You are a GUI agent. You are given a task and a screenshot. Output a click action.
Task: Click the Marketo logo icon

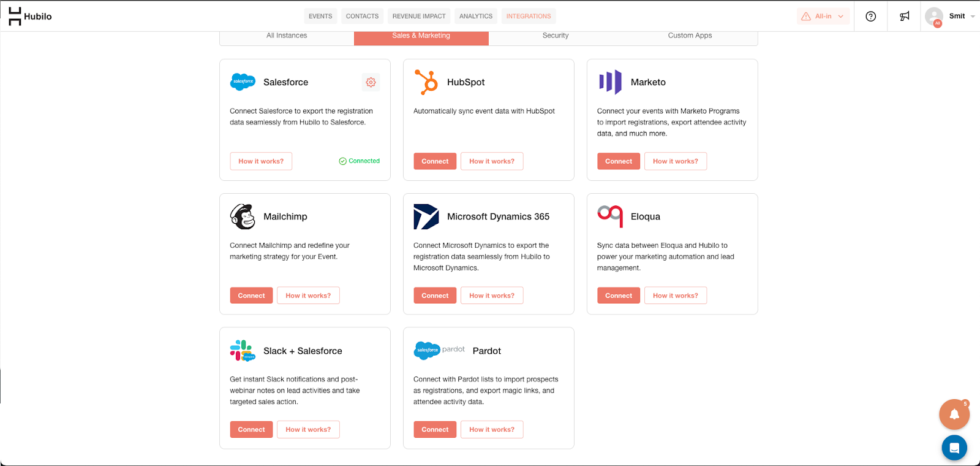(610, 82)
